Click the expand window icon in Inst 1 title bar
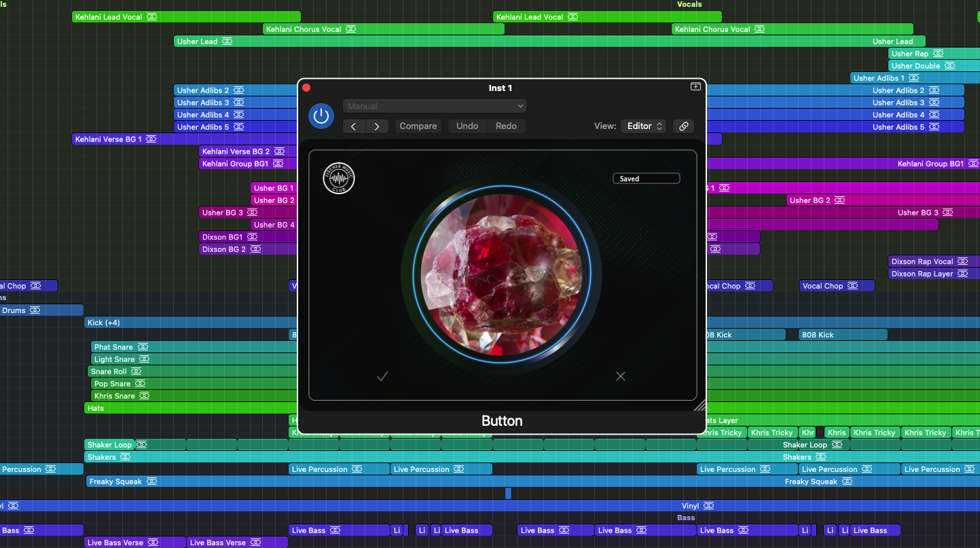Screen dimensions: 980x548 pos(695,87)
